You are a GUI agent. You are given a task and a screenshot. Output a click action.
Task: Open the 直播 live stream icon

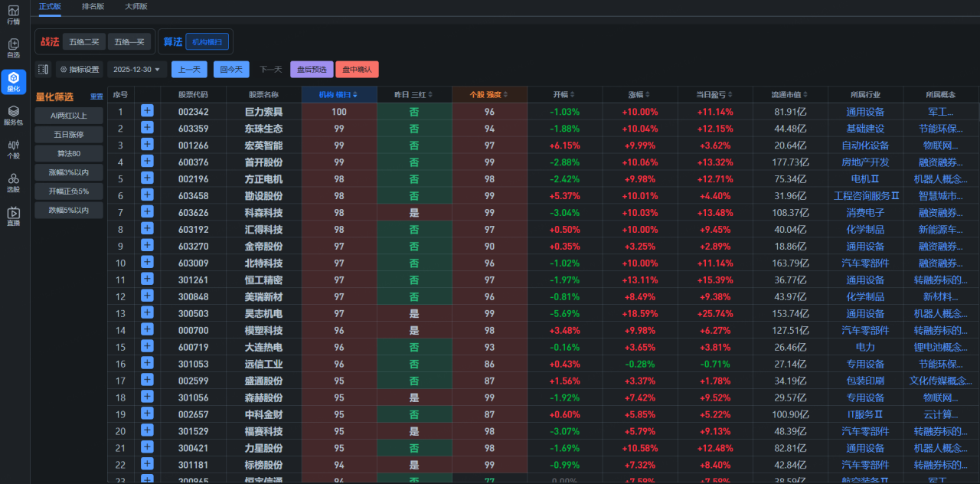14,217
